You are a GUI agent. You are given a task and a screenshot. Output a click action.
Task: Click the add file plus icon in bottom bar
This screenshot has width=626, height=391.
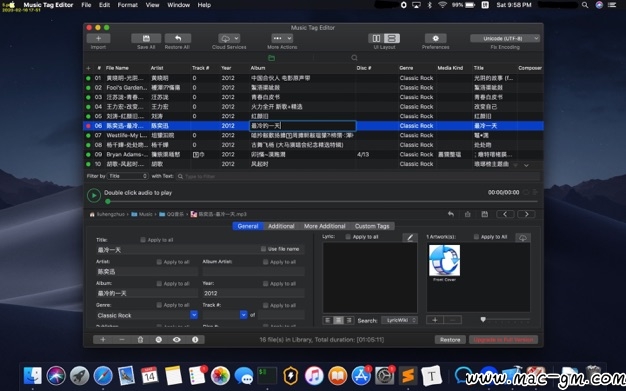[x=103, y=339]
